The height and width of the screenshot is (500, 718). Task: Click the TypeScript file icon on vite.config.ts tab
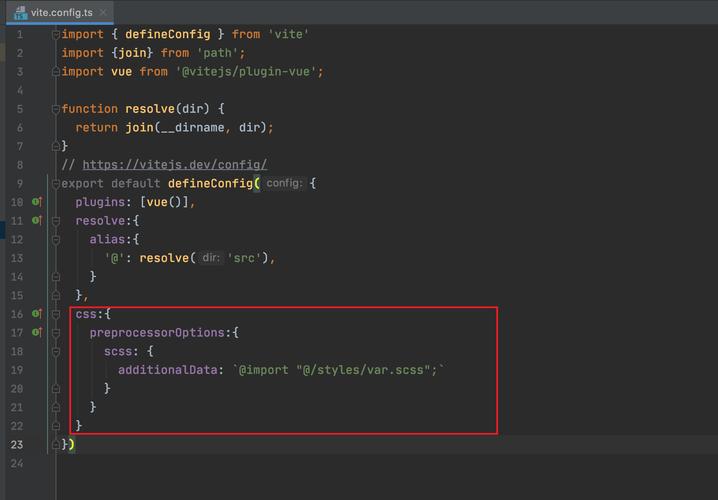[21, 13]
